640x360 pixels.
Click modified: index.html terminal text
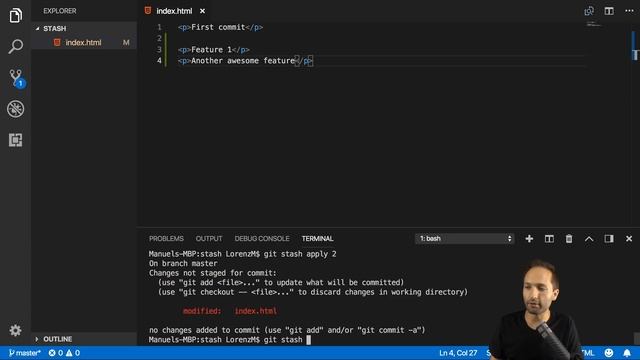[x=230, y=311]
